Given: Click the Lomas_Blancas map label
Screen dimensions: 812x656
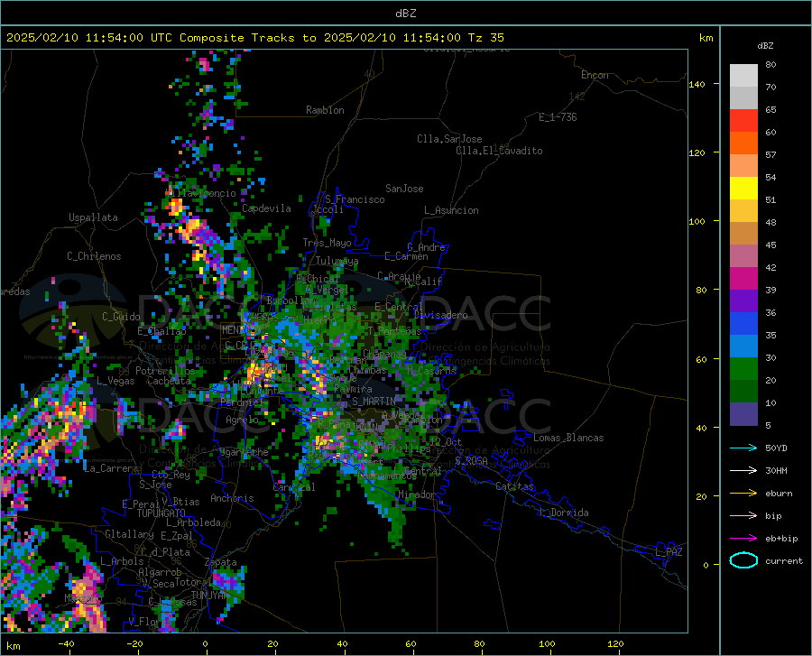Looking at the screenshot, I should click(568, 438).
